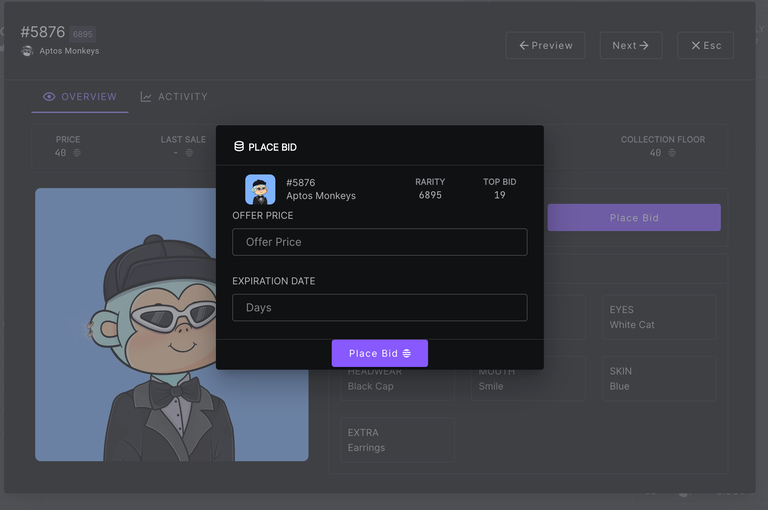Click the Aptos Monkeys collection avatar icon

[x=27, y=51]
